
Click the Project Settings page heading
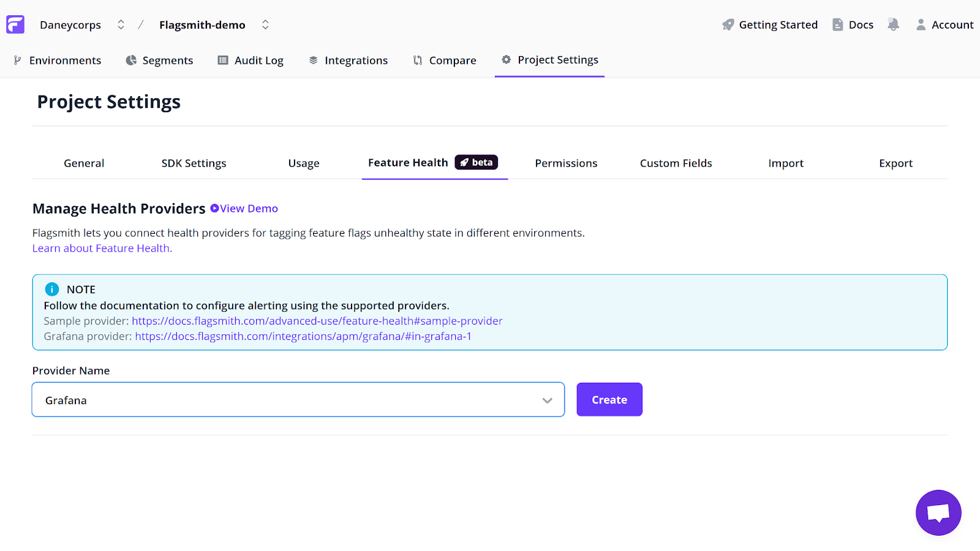click(x=109, y=102)
